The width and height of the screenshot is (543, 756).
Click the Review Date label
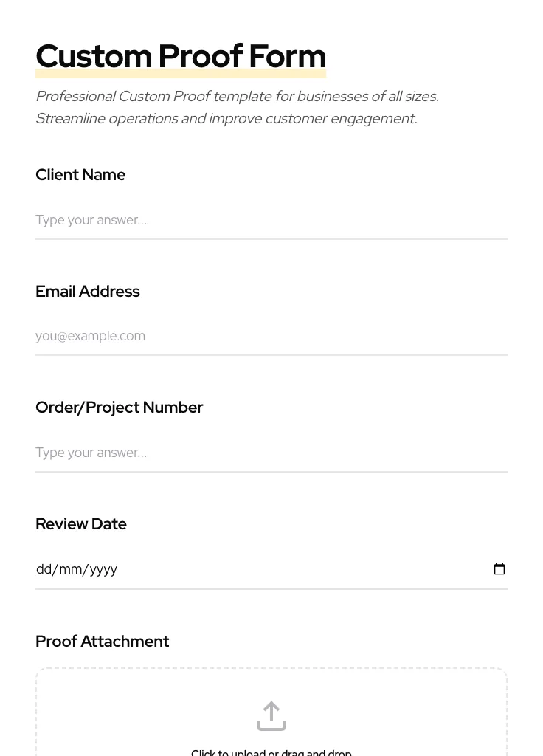point(81,524)
